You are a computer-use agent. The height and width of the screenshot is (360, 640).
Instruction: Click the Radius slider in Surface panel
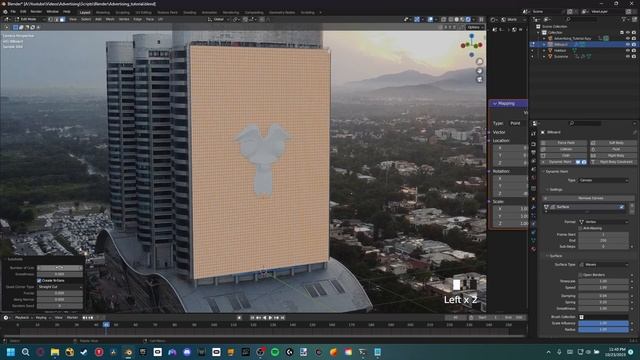coord(603,329)
